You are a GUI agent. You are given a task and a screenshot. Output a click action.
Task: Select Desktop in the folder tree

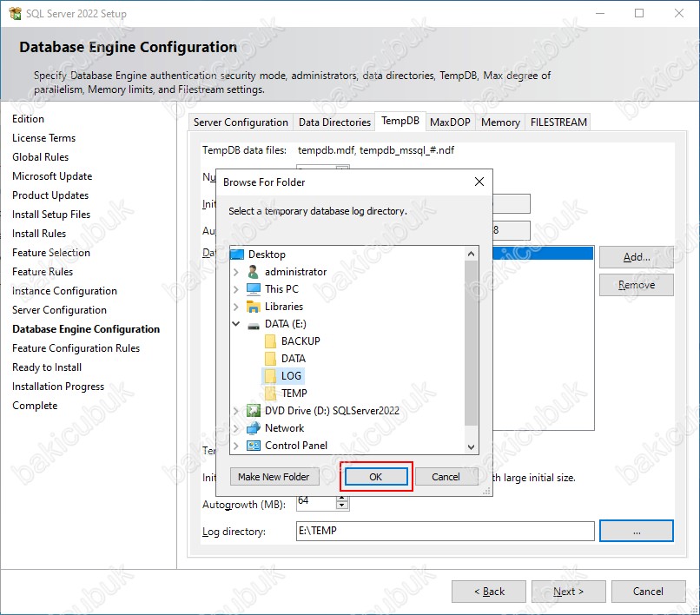(x=267, y=255)
